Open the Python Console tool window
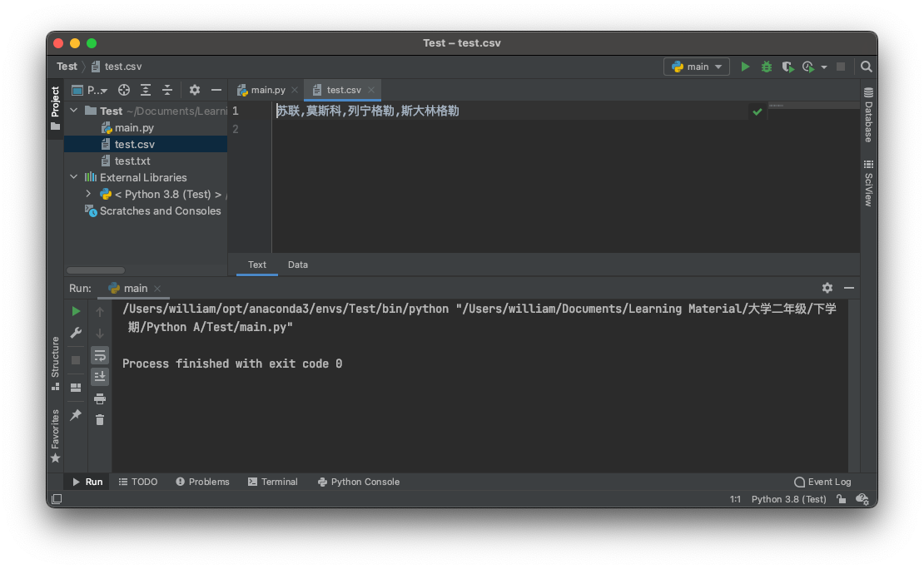Screen dimensions: 924x569 (x=359, y=482)
